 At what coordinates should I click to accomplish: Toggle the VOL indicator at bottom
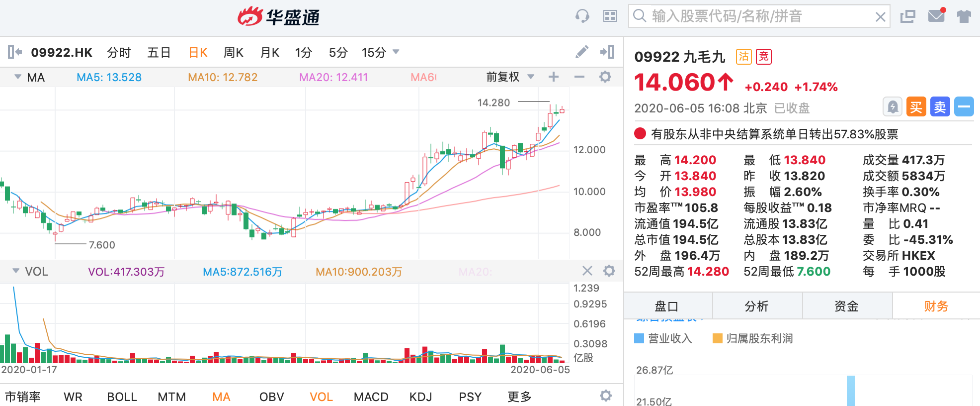tap(321, 397)
